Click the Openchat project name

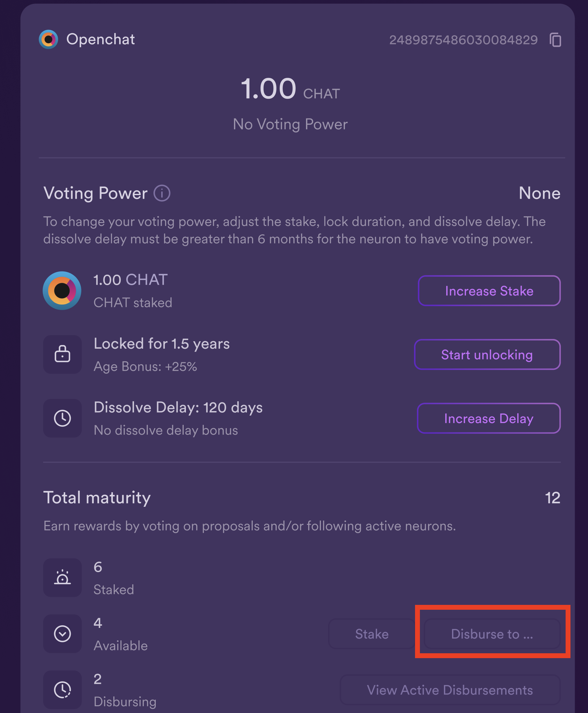click(x=101, y=39)
